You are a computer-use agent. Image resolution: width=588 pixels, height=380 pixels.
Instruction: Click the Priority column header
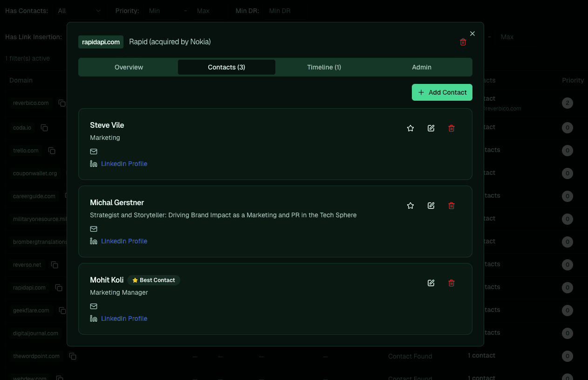pyautogui.click(x=573, y=80)
